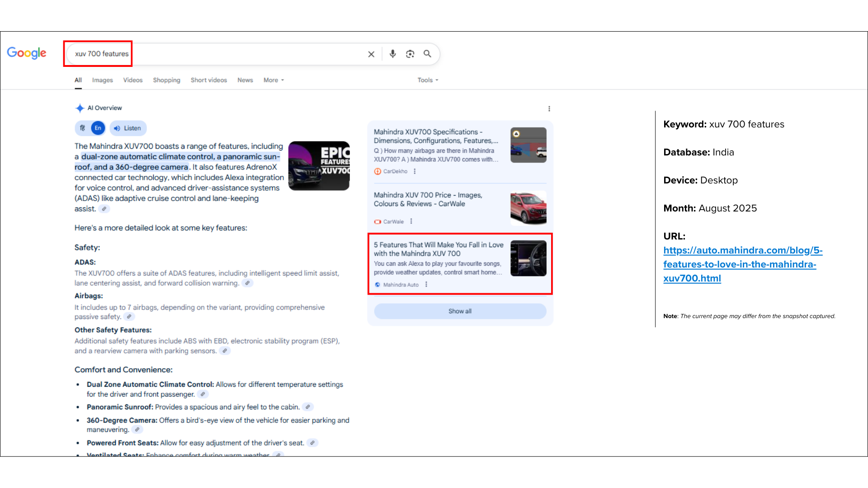868x488 pixels.
Task: Click the Google logo
Action: (27, 53)
